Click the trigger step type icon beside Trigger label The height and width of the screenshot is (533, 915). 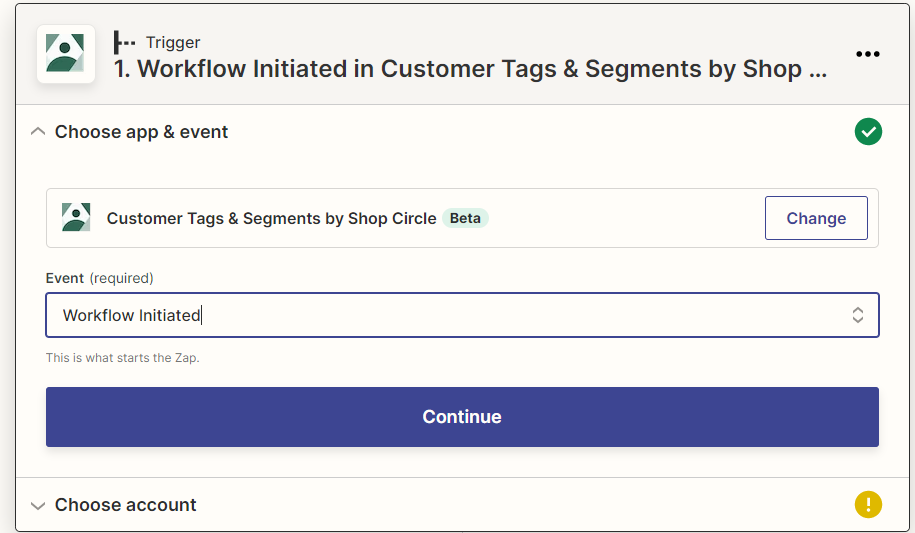tap(124, 43)
